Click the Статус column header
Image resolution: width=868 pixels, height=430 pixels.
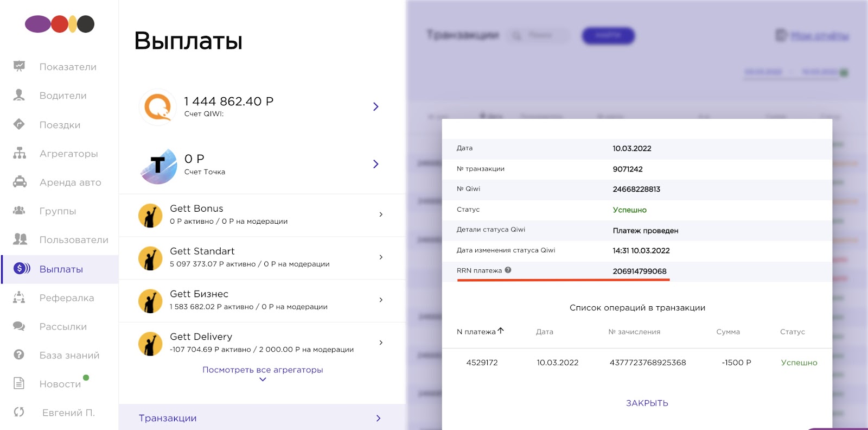coord(793,332)
